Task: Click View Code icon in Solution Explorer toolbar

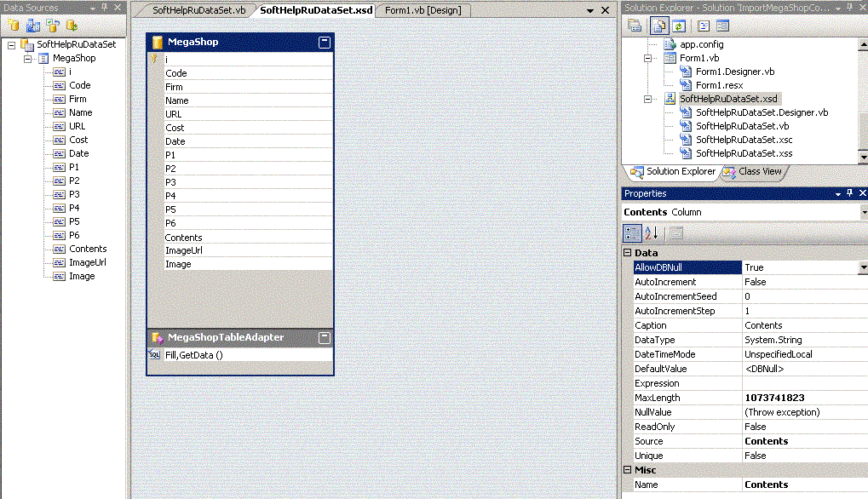Action: click(x=704, y=26)
